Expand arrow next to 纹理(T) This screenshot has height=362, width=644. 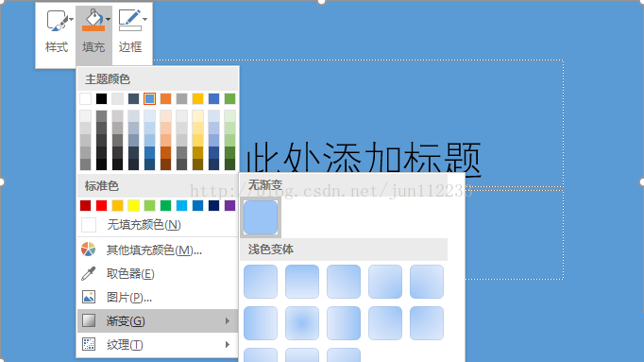click(x=228, y=344)
